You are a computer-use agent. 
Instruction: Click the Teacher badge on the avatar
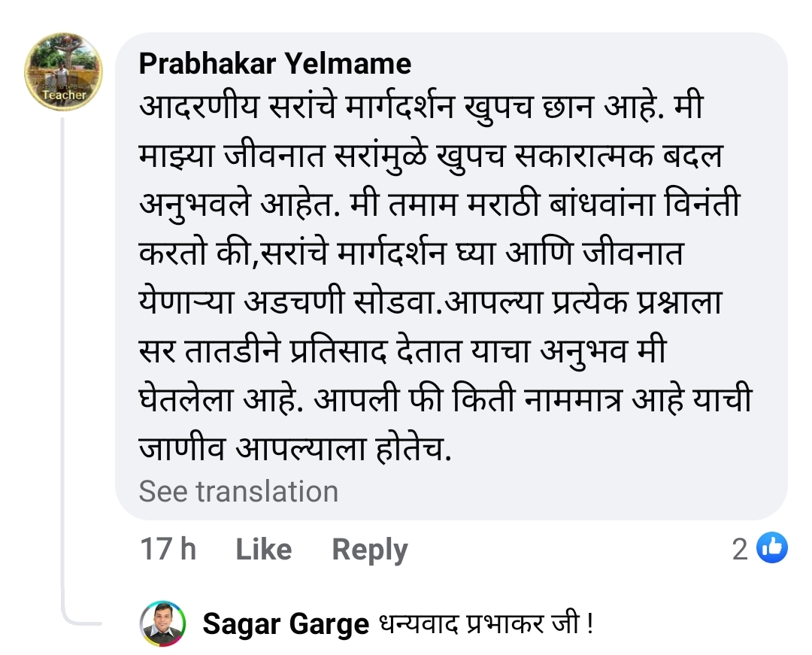click(x=64, y=96)
